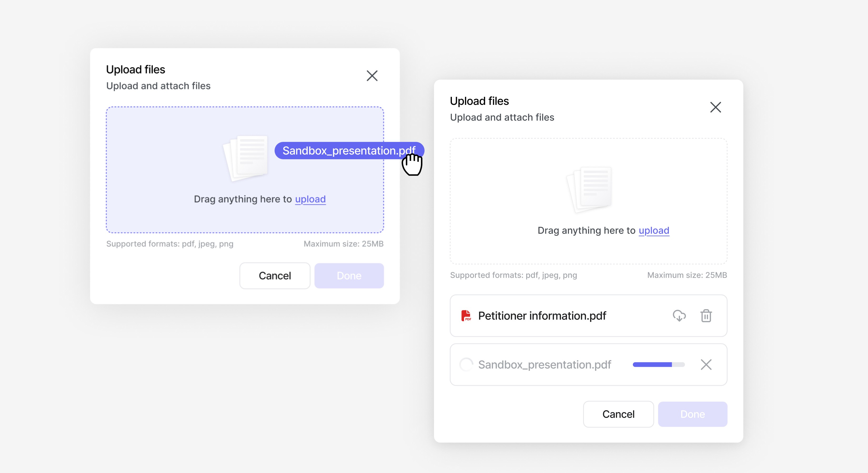868x473 pixels.
Task: Click document stack icon in right drop zone
Action: point(590,189)
